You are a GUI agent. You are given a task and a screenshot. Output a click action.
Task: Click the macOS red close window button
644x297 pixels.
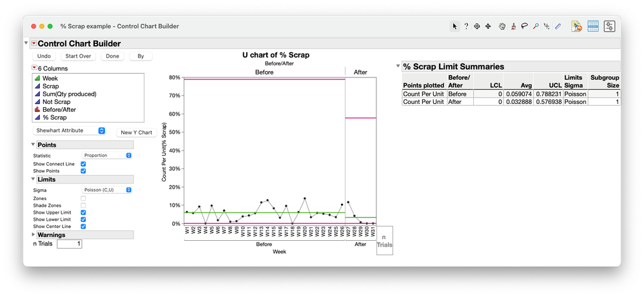coord(34,26)
